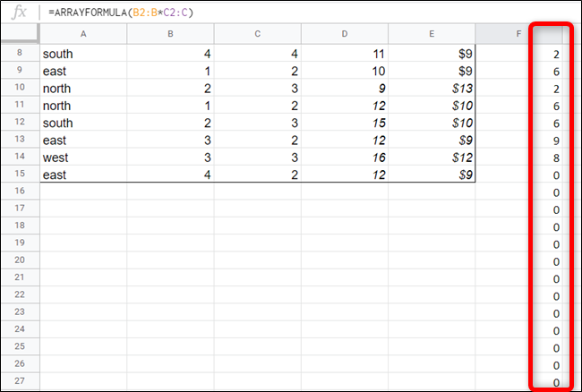The image size is (582, 392).
Task: Click cell A14 containing west
Action: pyautogui.click(x=83, y=157)
